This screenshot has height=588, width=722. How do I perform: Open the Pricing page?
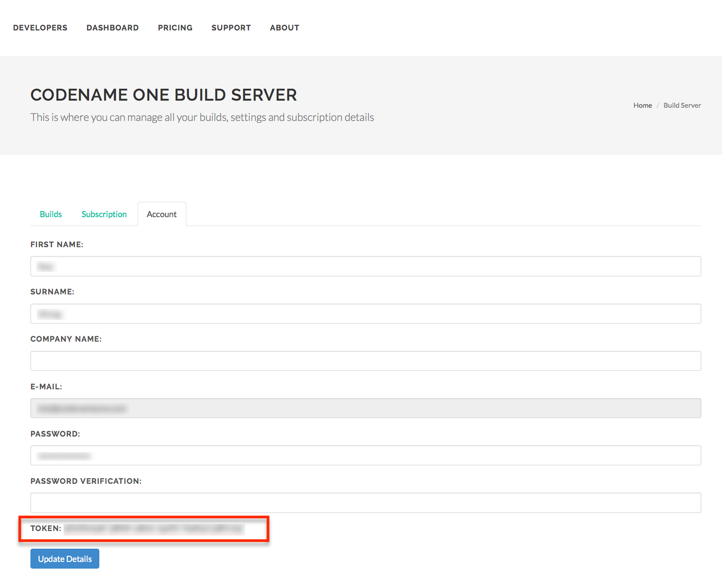tap(175, 27)
